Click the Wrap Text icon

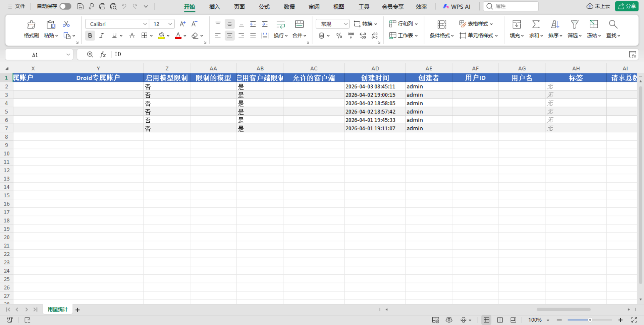click(280, 24)
